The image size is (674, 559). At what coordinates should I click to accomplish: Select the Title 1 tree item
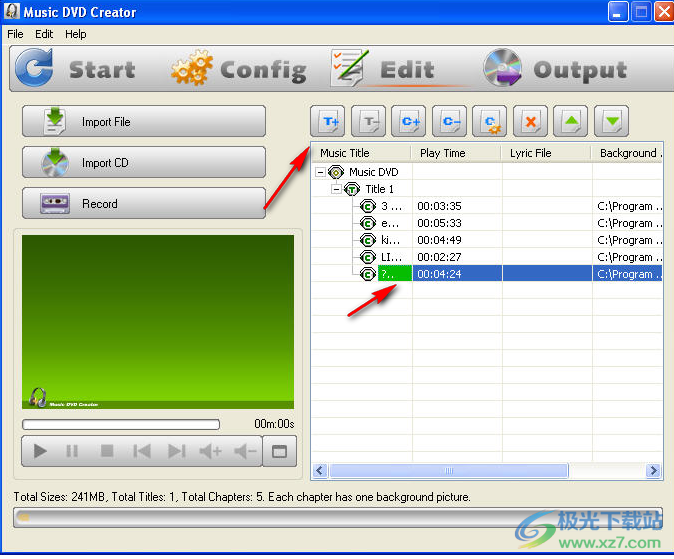380,189
